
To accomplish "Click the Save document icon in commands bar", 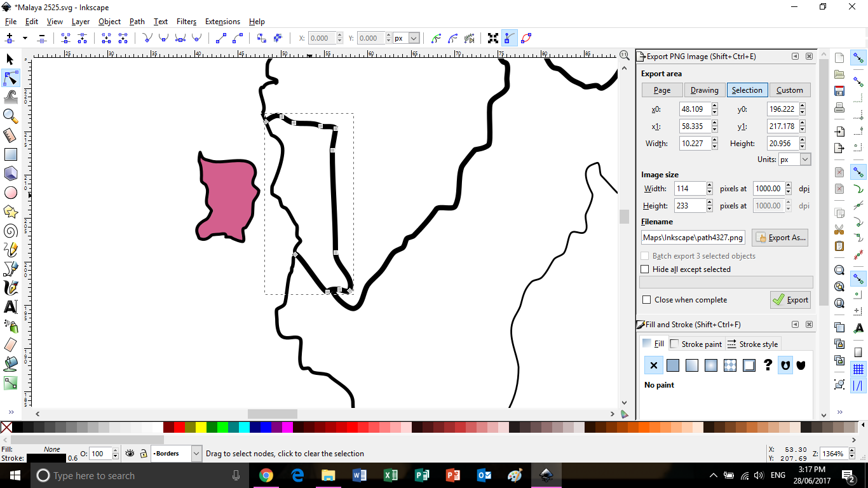I will (x=839, y=91).
